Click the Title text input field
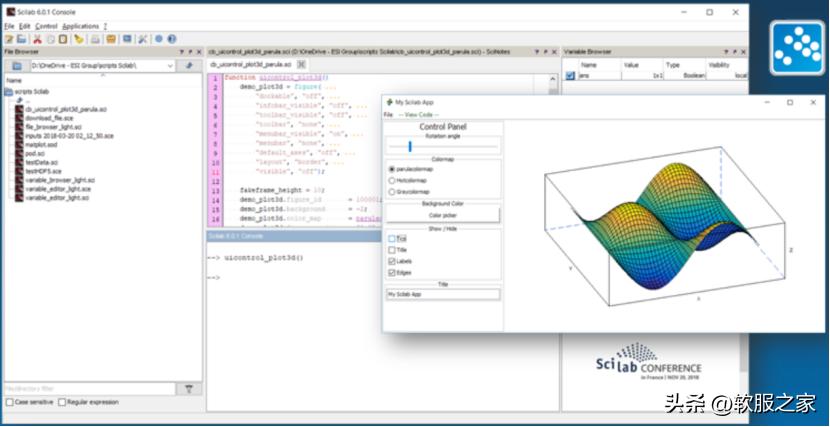830x427 pixels. [443, 294]
